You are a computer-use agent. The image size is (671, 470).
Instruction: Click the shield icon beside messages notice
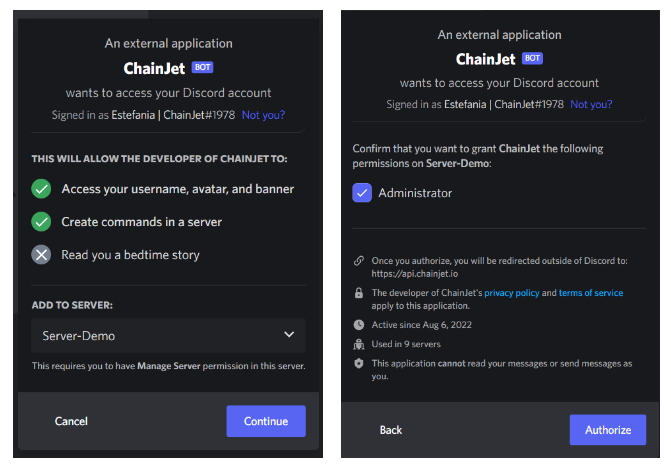[x=359, y=364]
